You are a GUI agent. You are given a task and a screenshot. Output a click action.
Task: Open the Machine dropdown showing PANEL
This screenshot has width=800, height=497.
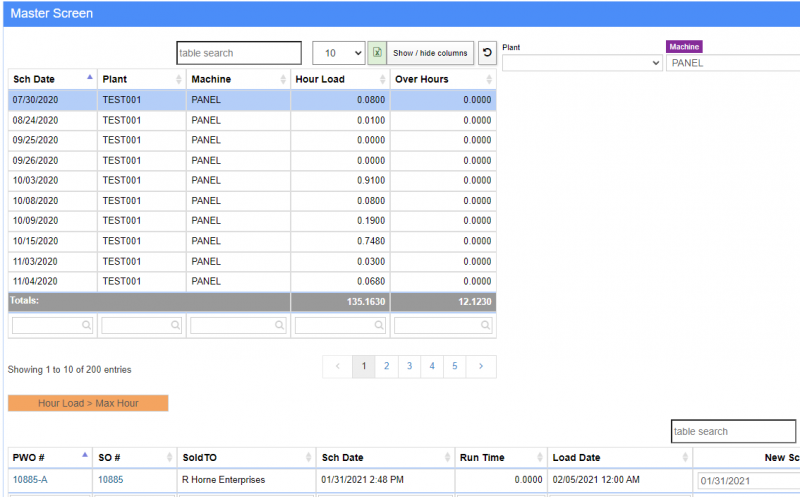click(732, 63)
